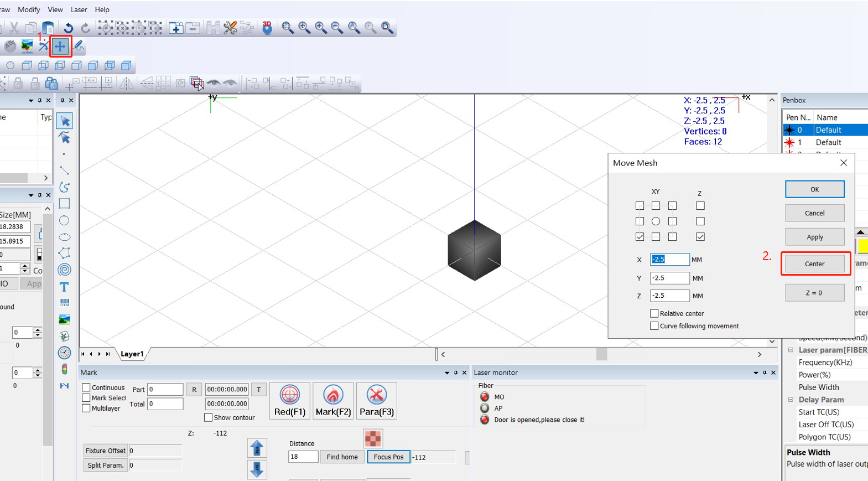
Task: Open the Laser monitor panel dropdown arrow
Action: 756,373
